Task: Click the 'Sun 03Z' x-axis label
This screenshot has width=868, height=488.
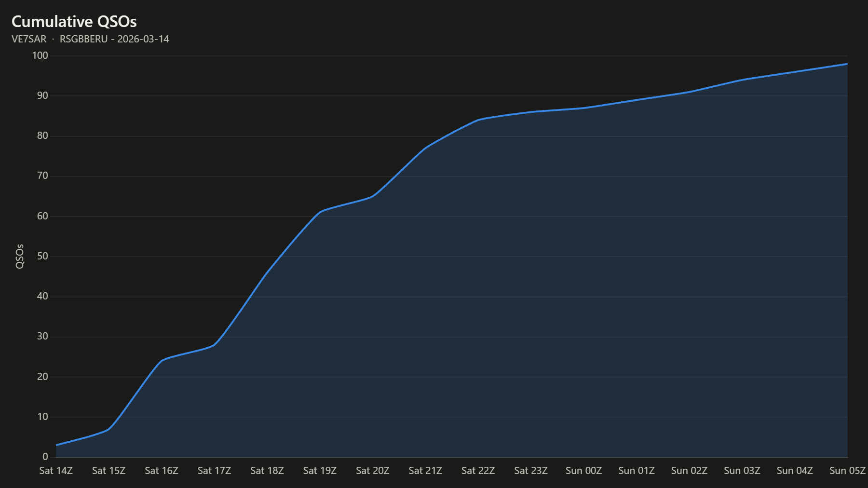Action: [x=742, y=471]
